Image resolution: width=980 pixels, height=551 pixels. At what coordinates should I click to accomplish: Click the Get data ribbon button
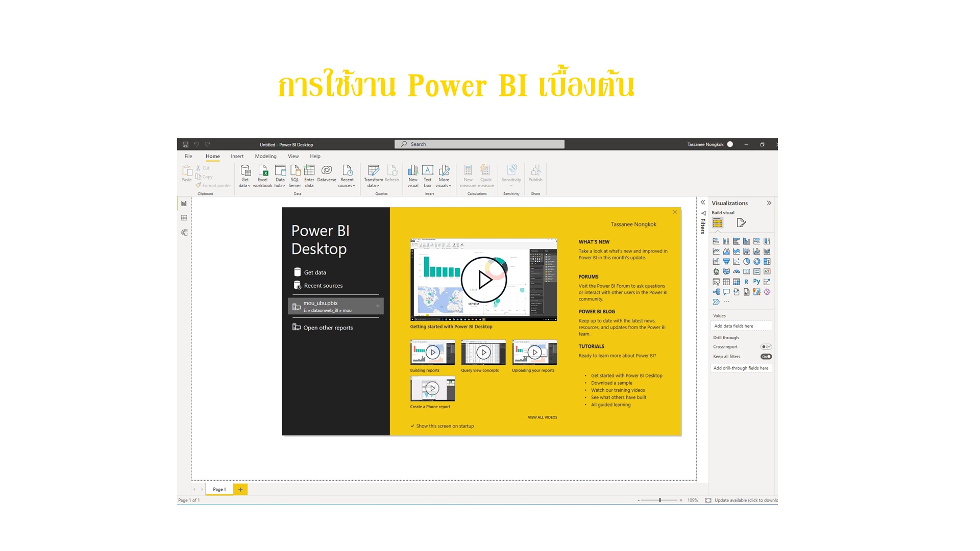pos(245,176)
